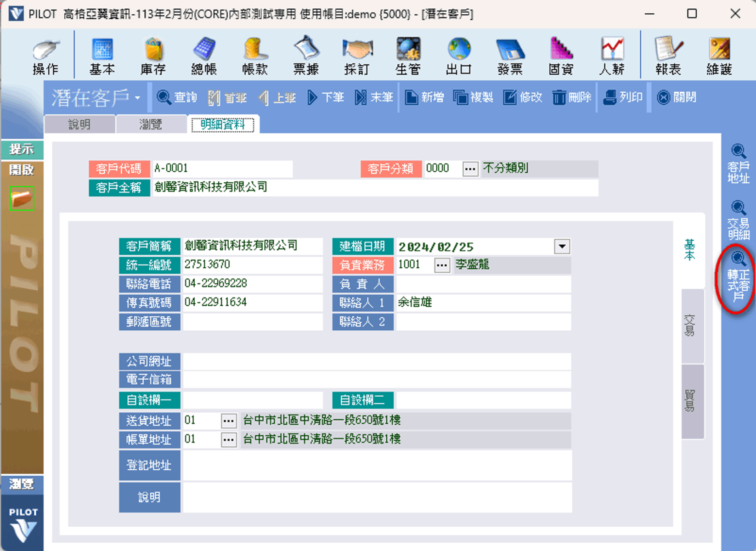Click the 查詢 search toolbar button
Image resolution: width=756 pixels, height=551 pixels.
pos(177,97)
